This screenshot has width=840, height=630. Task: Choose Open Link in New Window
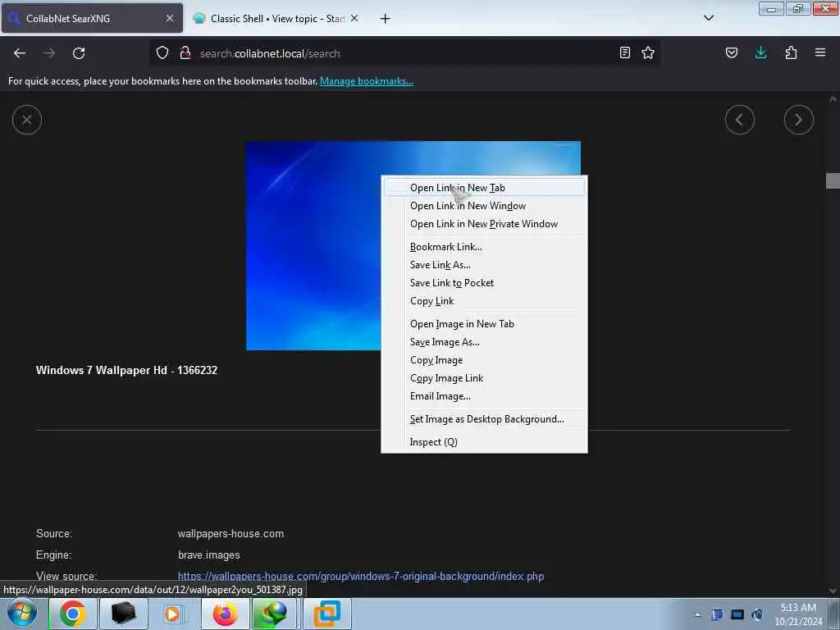[x=484, y=206]
